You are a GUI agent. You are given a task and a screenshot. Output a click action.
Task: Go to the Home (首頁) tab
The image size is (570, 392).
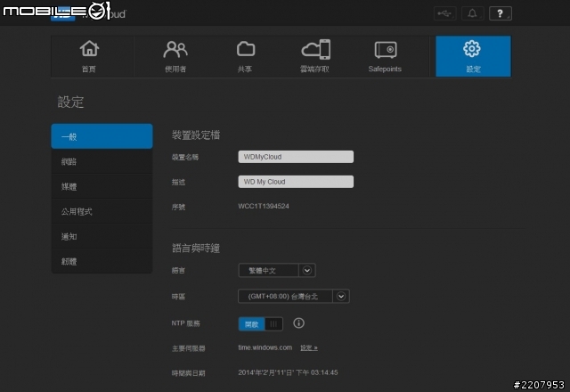tap(89, 56)
